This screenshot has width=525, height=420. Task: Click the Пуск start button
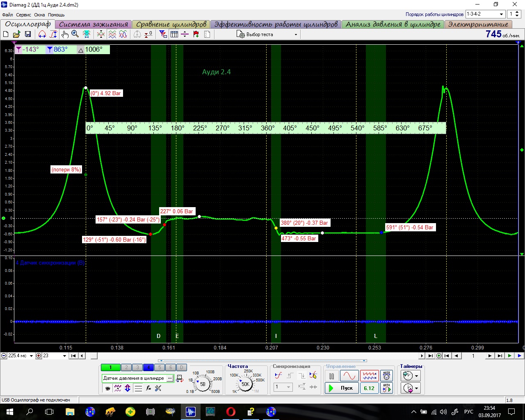click(x=342, y=388)
